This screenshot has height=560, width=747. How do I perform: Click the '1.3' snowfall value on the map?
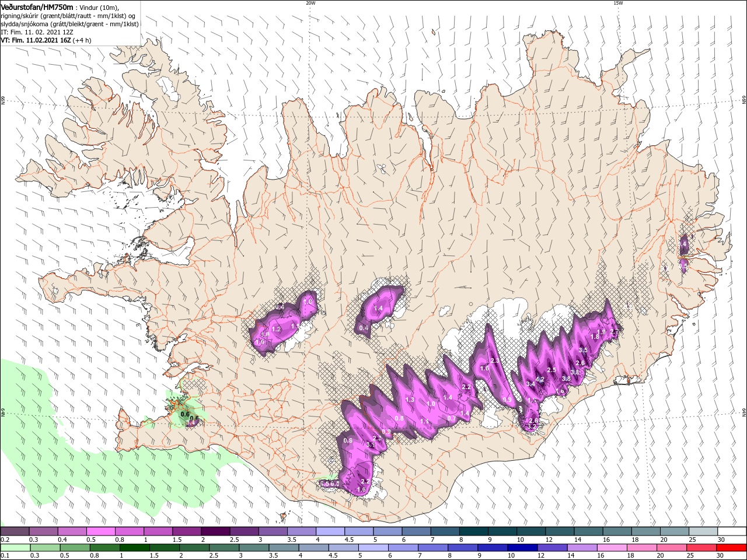click(x=410, y=400)
